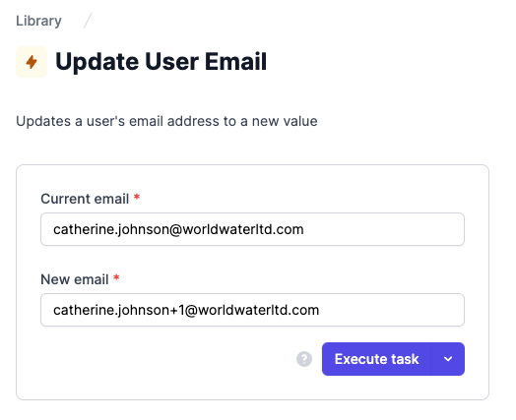
Task: Focus the New email input field
Action: [252, 310]
